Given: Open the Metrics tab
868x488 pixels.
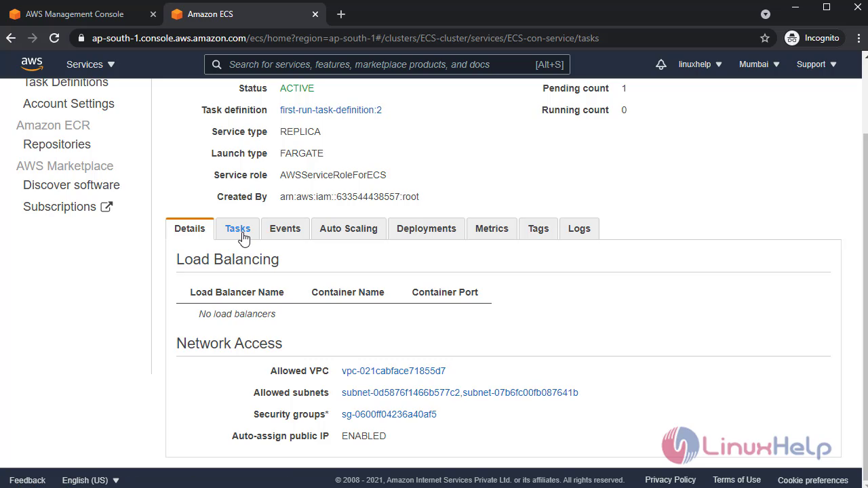Looking at the screenshot, I should point(492,228).
